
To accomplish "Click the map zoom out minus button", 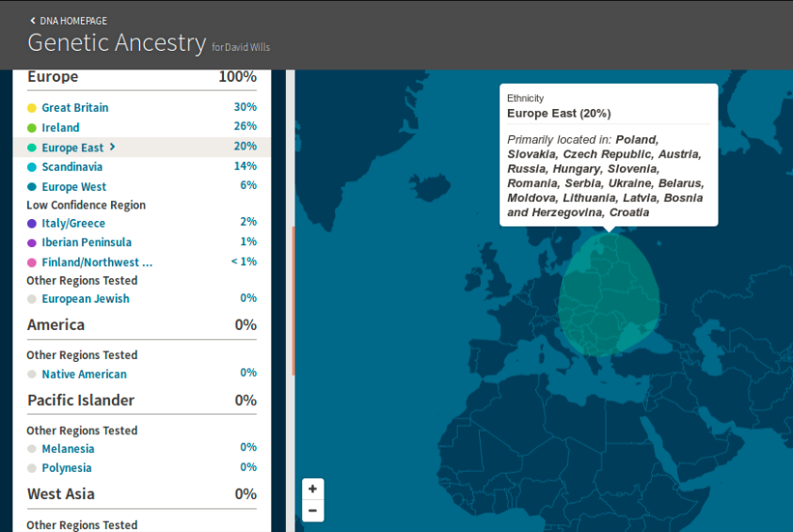I will (x=312, y=511).
